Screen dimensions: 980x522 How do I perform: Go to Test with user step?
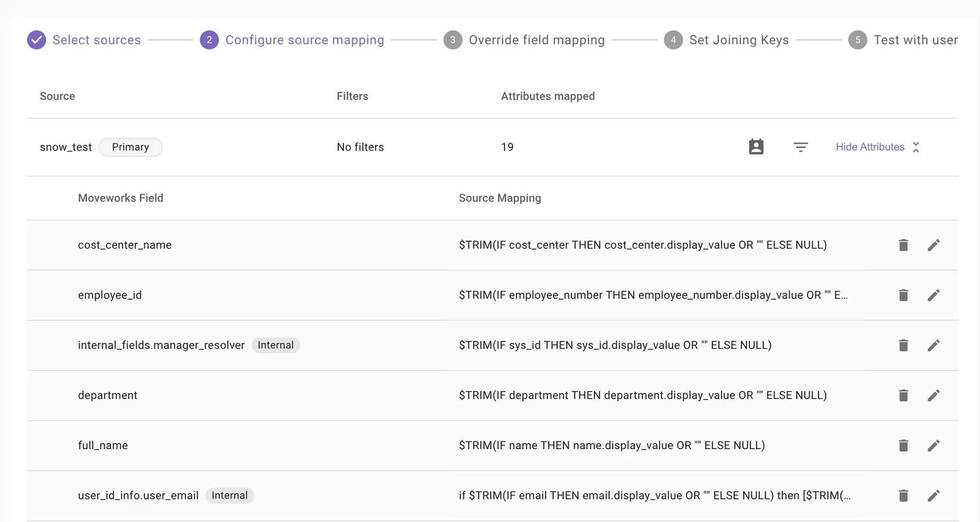(x=903, y=40)
